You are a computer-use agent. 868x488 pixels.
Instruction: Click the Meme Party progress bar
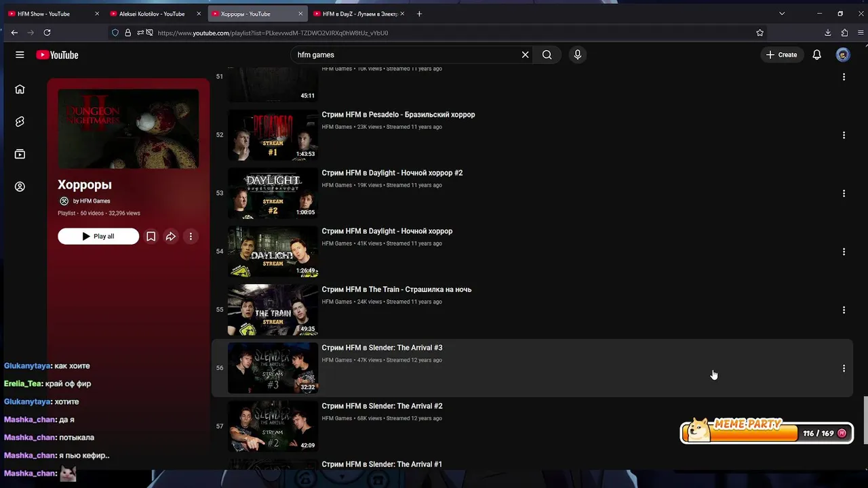click(766, 433)
